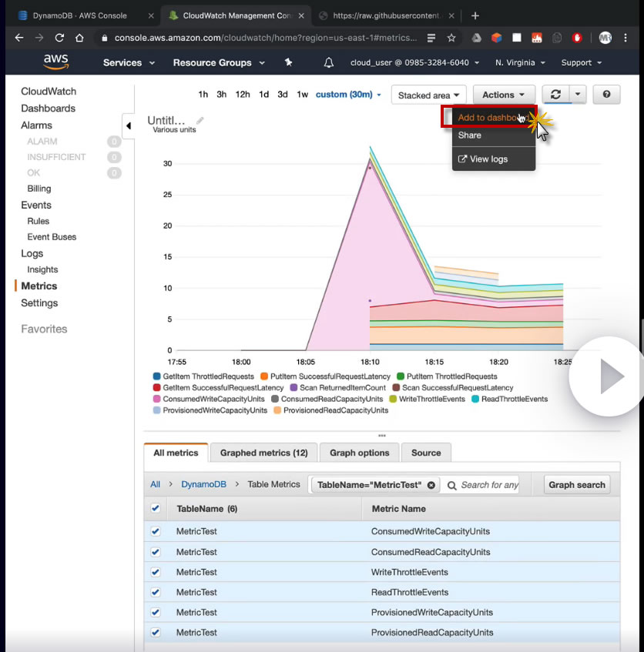Click the help question mark icon
Screen dimensions: 644x652
607,94
